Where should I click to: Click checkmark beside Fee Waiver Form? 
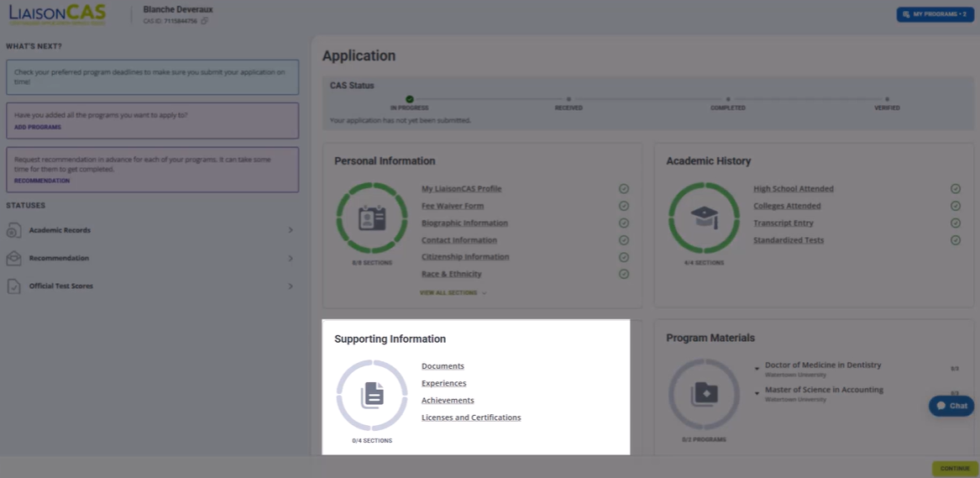(x=624, y=206)
